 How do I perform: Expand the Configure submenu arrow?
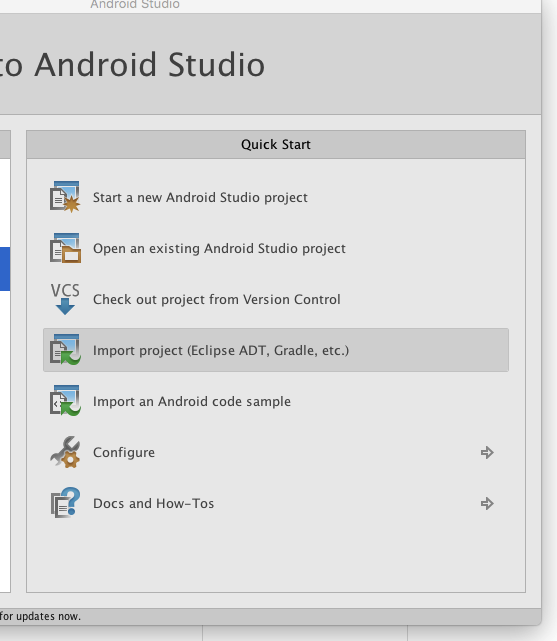[487, 453]
